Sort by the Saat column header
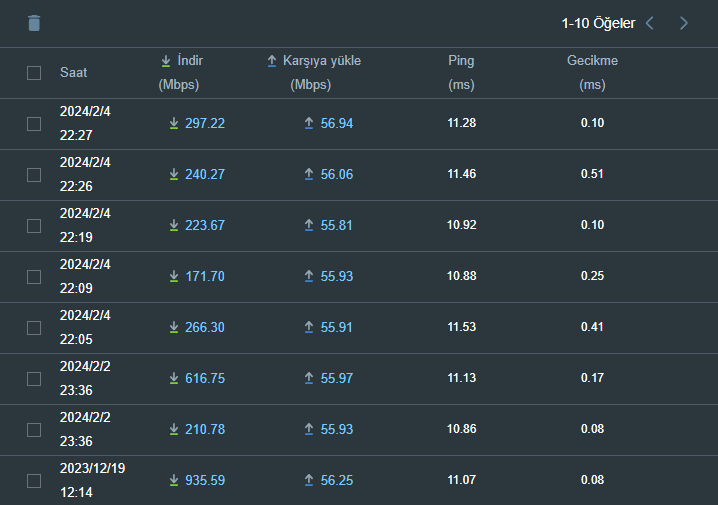This screenshot has width=718, height=505. tap(73, 73)
